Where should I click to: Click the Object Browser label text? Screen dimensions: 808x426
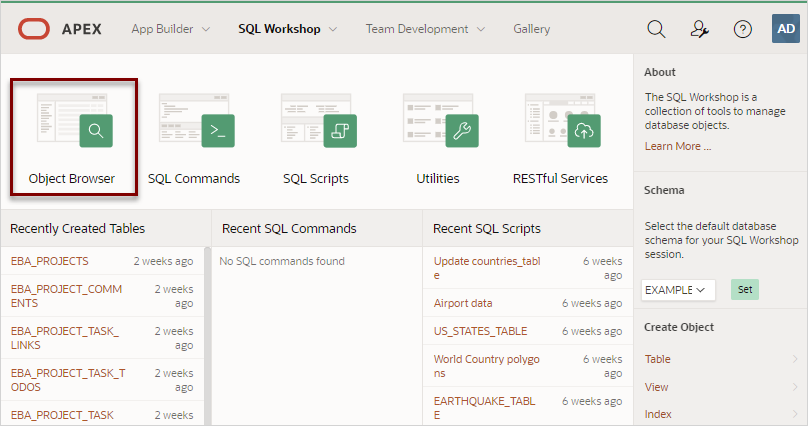click(x=72, y=179)
